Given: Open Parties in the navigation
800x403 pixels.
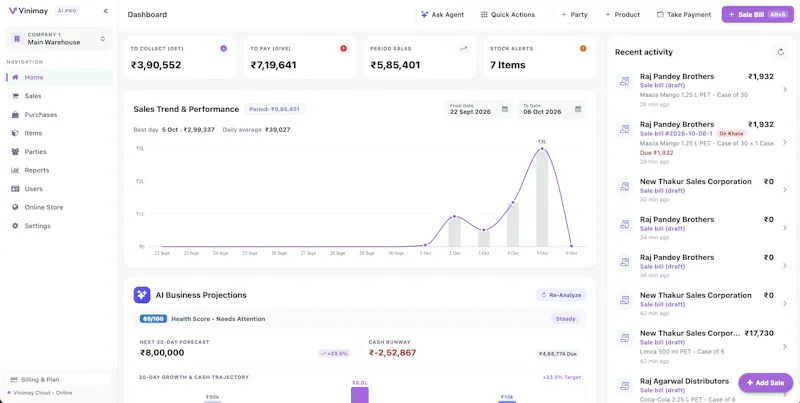Looking at the screenshot, I should pyautogui.click(x=59, y=152).
